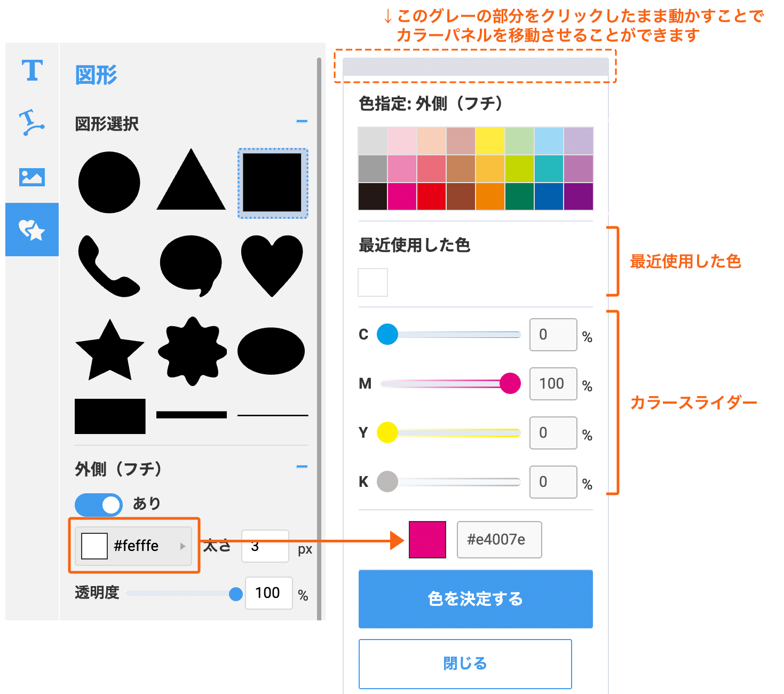Select the white recently used color

(x=373, y=282)
